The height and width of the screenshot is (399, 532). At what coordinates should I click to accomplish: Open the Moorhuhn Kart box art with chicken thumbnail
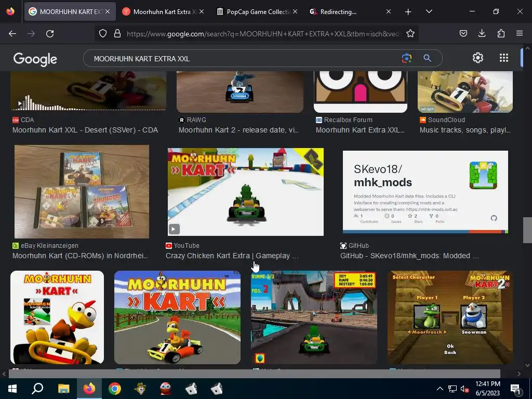click(57, 317)
